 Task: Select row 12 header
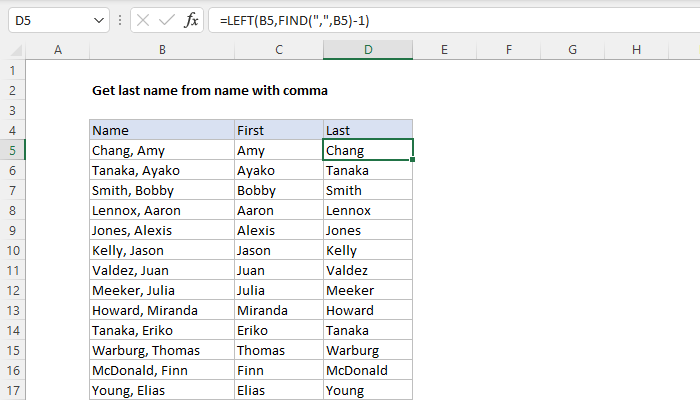13,290
